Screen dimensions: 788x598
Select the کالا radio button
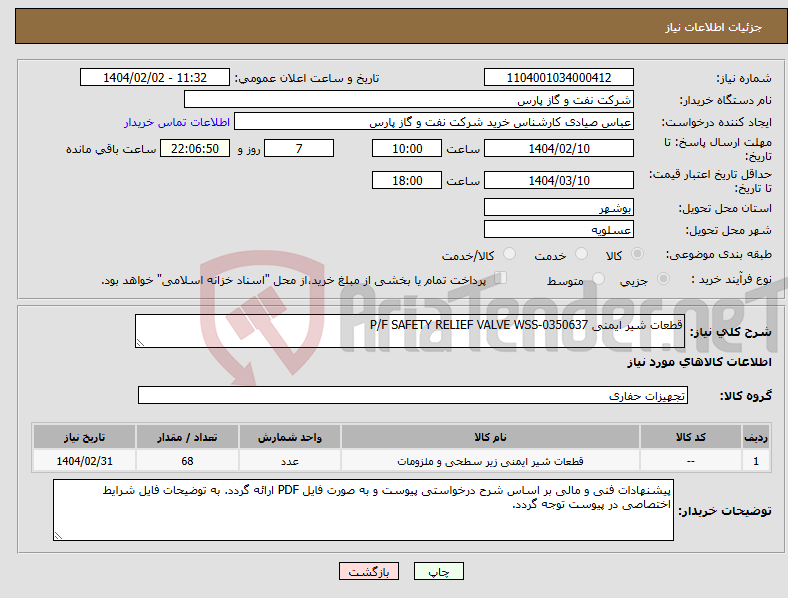tap(637, 254)
